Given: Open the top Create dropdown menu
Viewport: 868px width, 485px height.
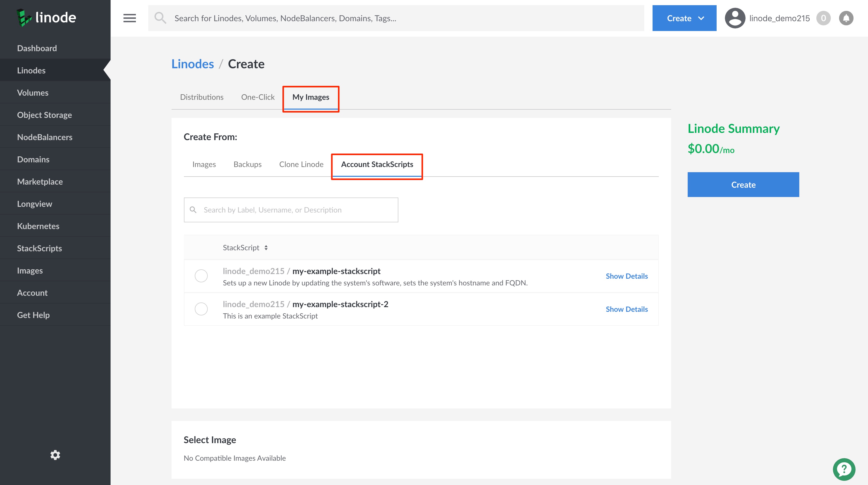Looking at the screenshot, I should [x=684, y=18].
